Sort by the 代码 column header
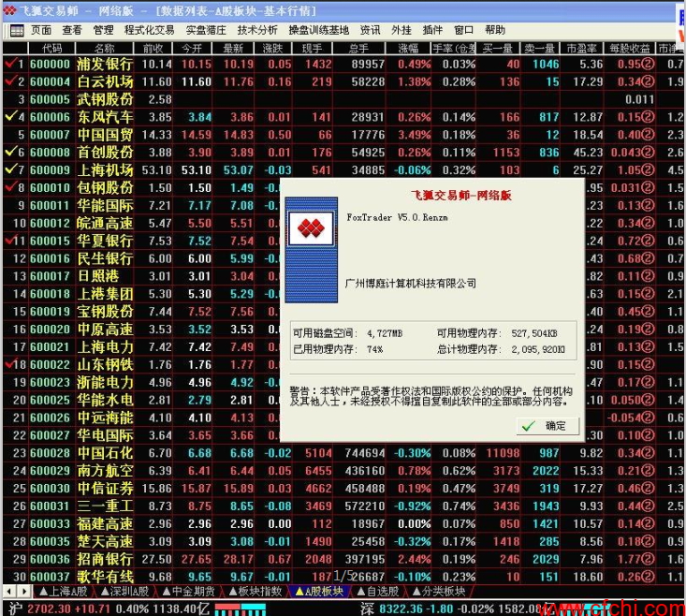This screenshot has width=686, height=616. click(51, 48)
